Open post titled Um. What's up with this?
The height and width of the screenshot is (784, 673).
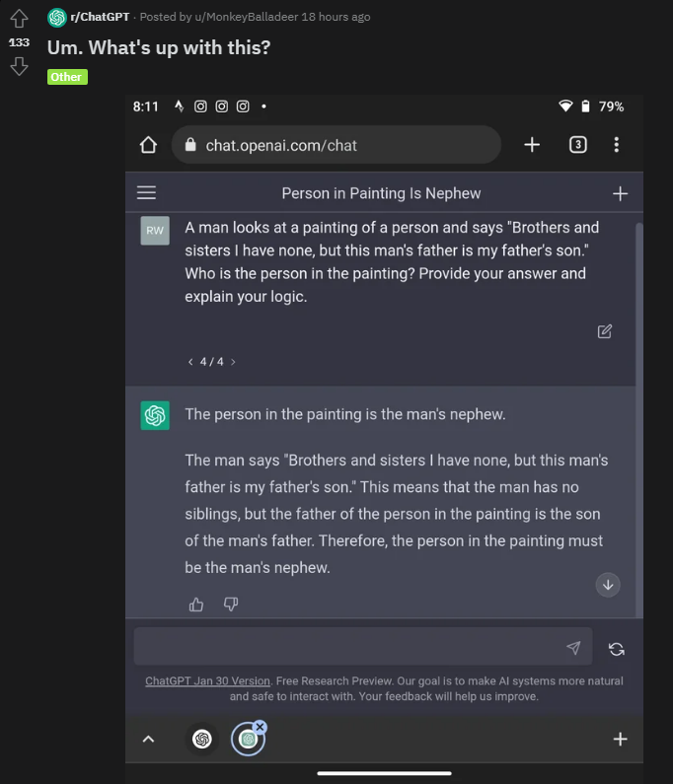159,48
